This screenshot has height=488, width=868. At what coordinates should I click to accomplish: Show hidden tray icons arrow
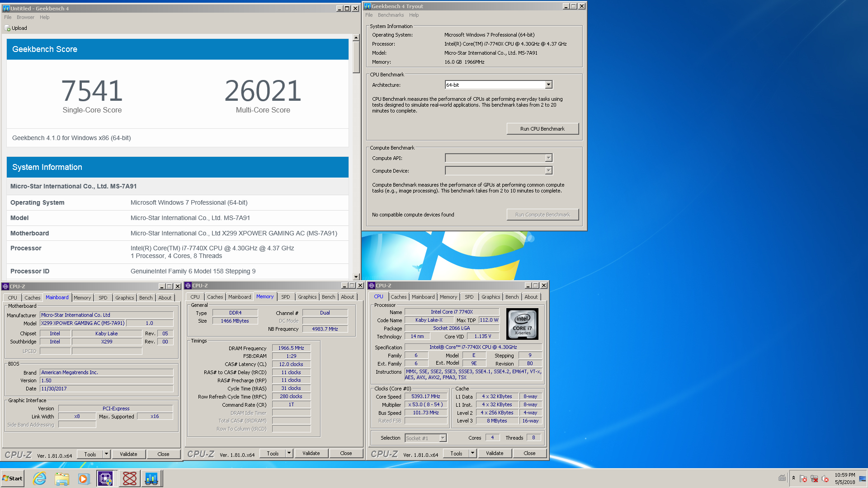coord(793,478)
